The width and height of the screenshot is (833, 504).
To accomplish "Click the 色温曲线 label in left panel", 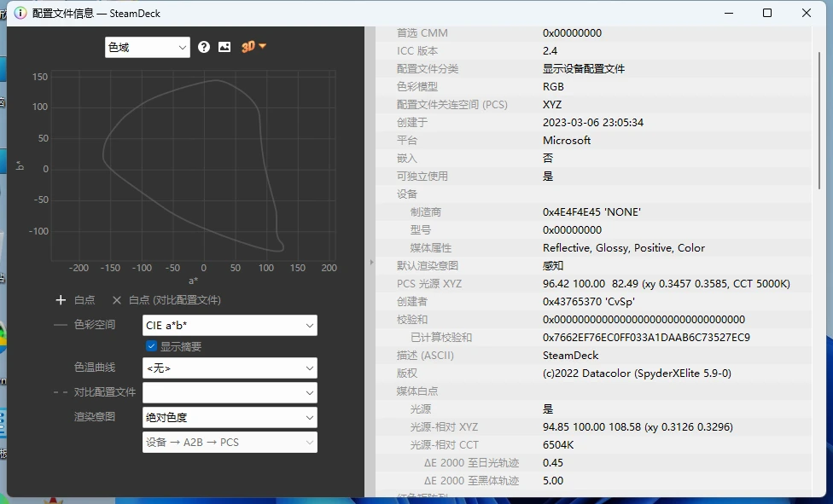I will pos(95,367).
